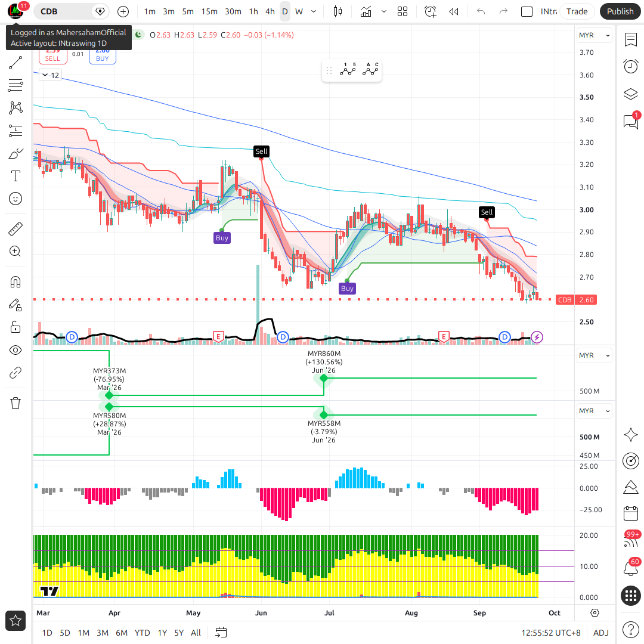Toggle ADJ adjusted price scale
This screenshot has height=644, width=644.
point(601,633)
